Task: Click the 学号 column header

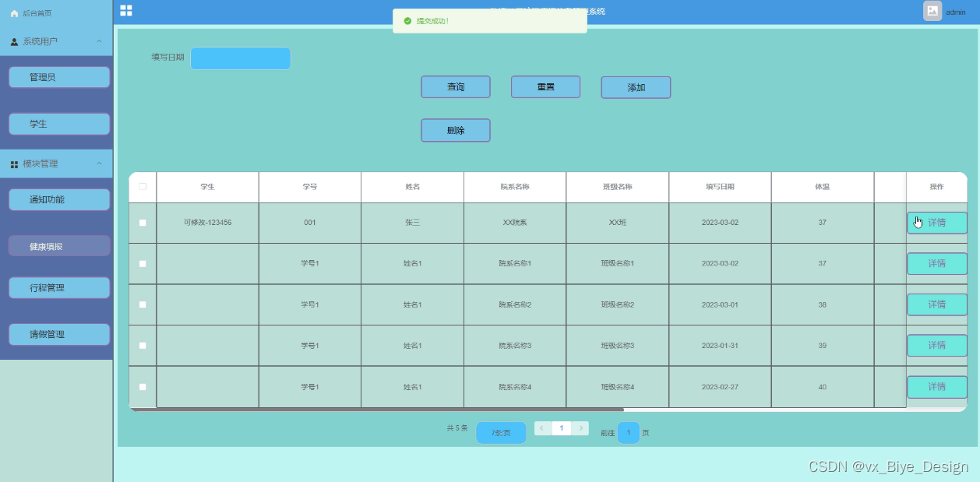Action: 310,187
